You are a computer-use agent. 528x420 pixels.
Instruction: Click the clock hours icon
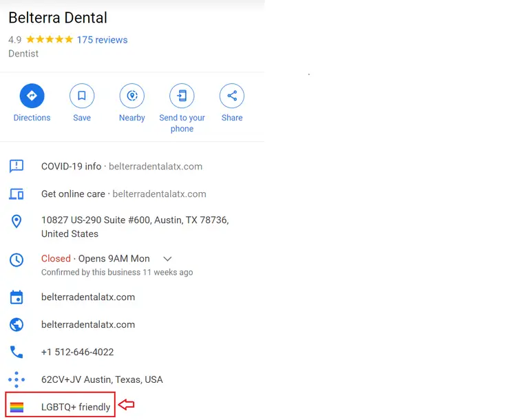point(16,260)
